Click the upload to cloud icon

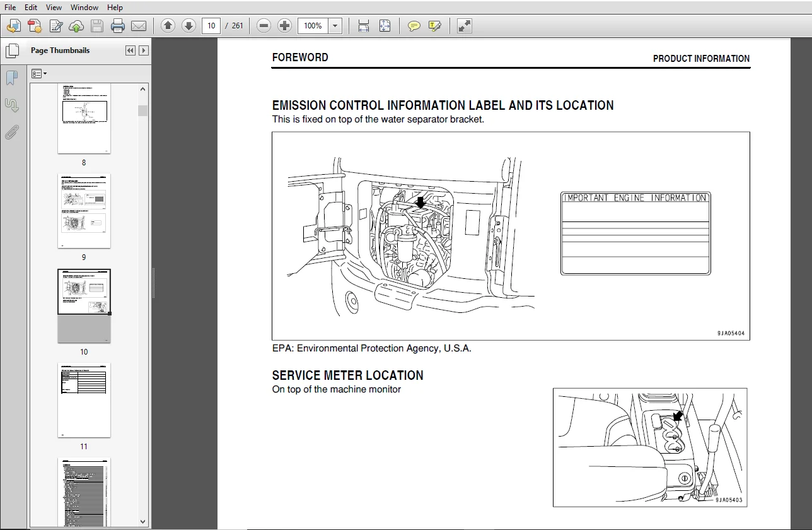click(76, 26)
